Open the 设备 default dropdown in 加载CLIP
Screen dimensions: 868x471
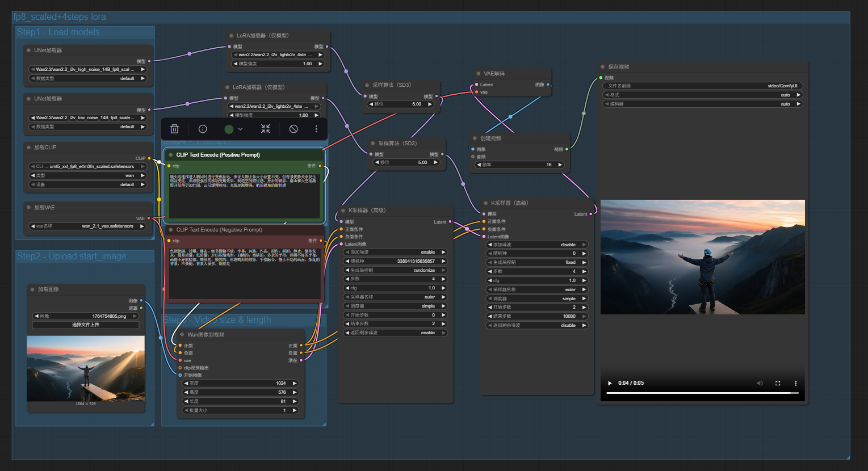88,184
